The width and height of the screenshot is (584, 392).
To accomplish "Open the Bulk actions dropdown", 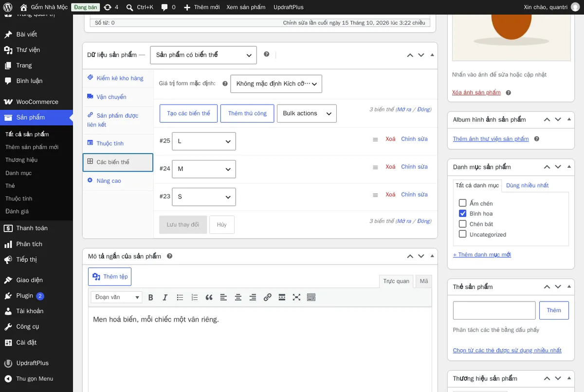I will [x=307, y=113].
